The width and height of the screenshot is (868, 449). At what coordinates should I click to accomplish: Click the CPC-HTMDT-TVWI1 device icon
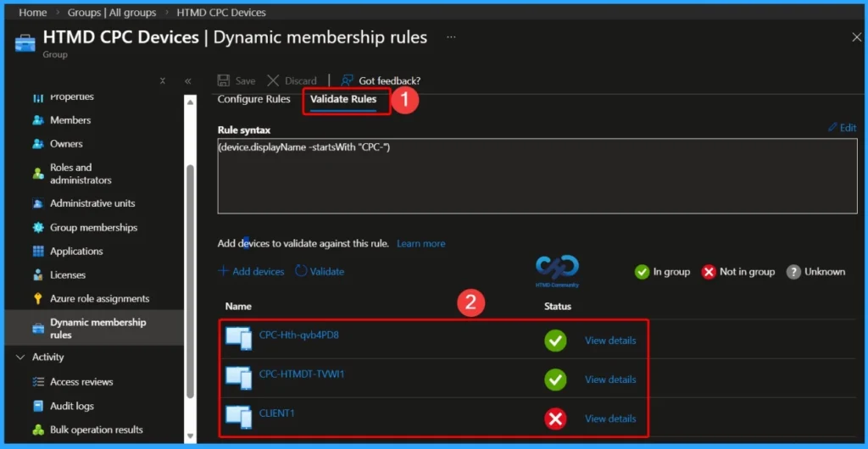238,378
